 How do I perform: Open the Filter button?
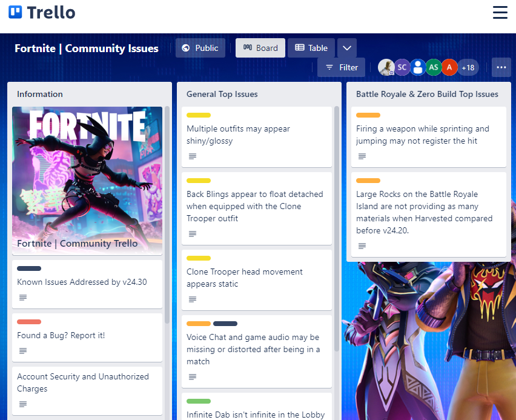point(341,67)
